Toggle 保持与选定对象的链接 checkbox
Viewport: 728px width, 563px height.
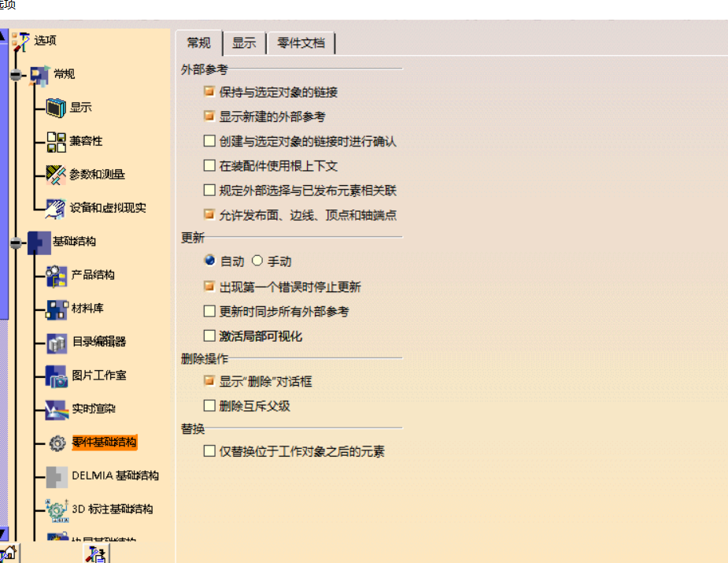pyautogui.click(x=209, y=91)
